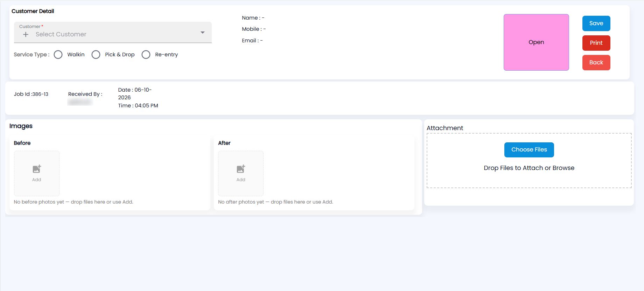Screen dimensions: 644x291
Task: Click the red Print button
Action: (x=596, y=43)
